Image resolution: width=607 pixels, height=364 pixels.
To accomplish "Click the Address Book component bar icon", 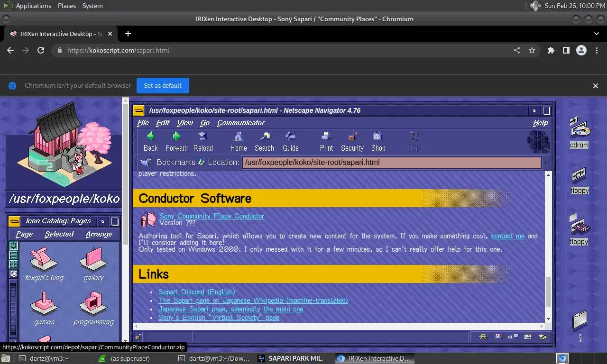I will [528, 337].
